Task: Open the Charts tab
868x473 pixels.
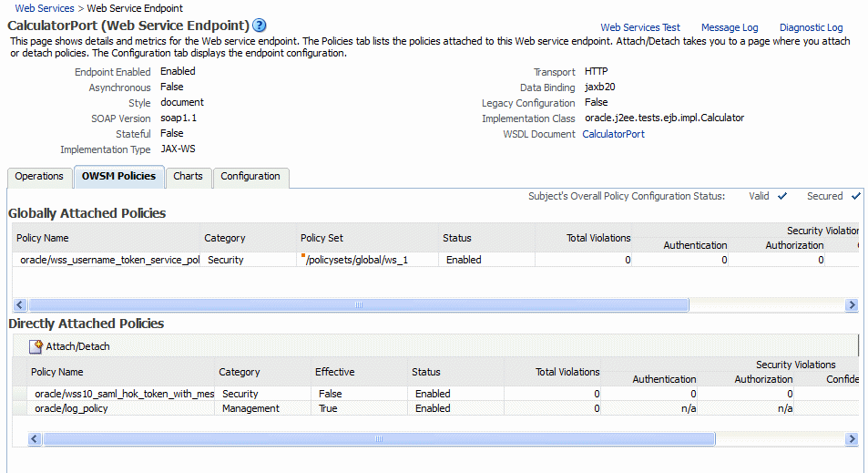Action: click(189, 177)
